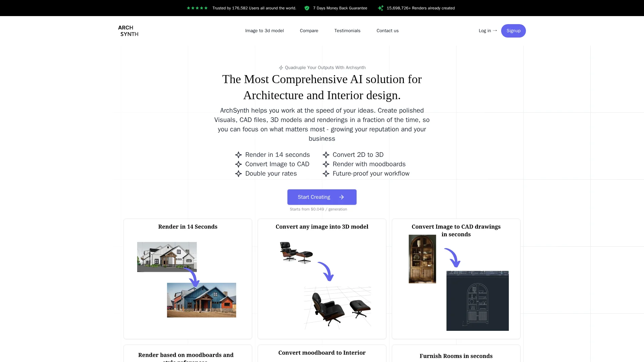Go to the Compare section
Image resolution: width=644 pixels, height=362 pixels.
coord(309,31)
